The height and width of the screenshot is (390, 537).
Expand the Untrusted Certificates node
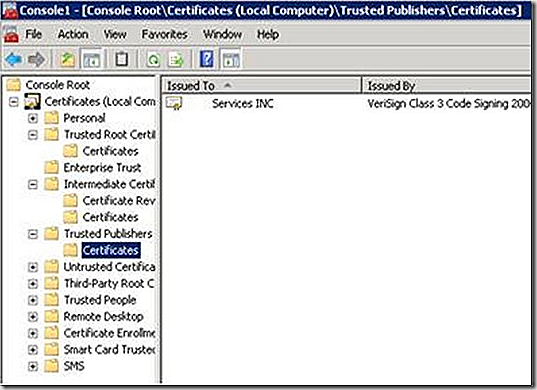tap(33, 267)
